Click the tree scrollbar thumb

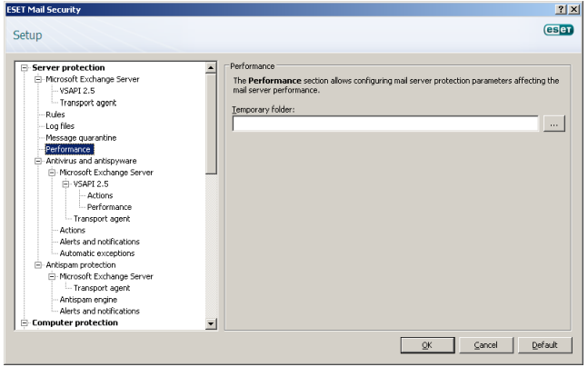coord(211,124)
